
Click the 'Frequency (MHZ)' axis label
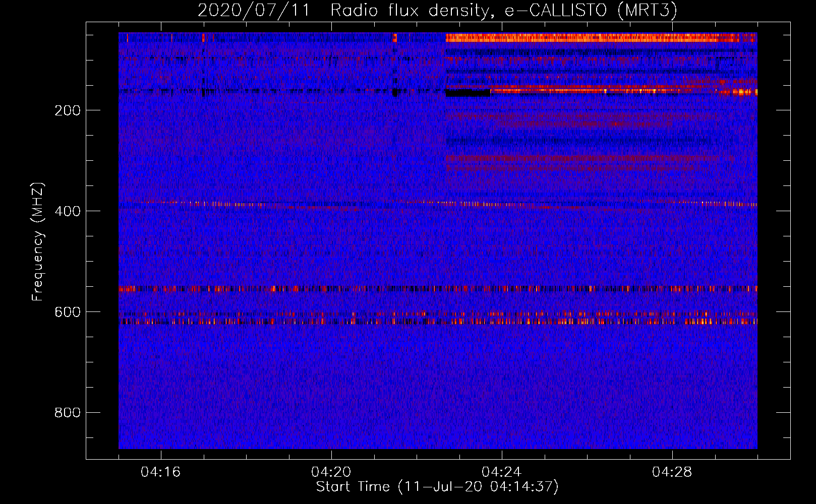[x=38, y=241]
